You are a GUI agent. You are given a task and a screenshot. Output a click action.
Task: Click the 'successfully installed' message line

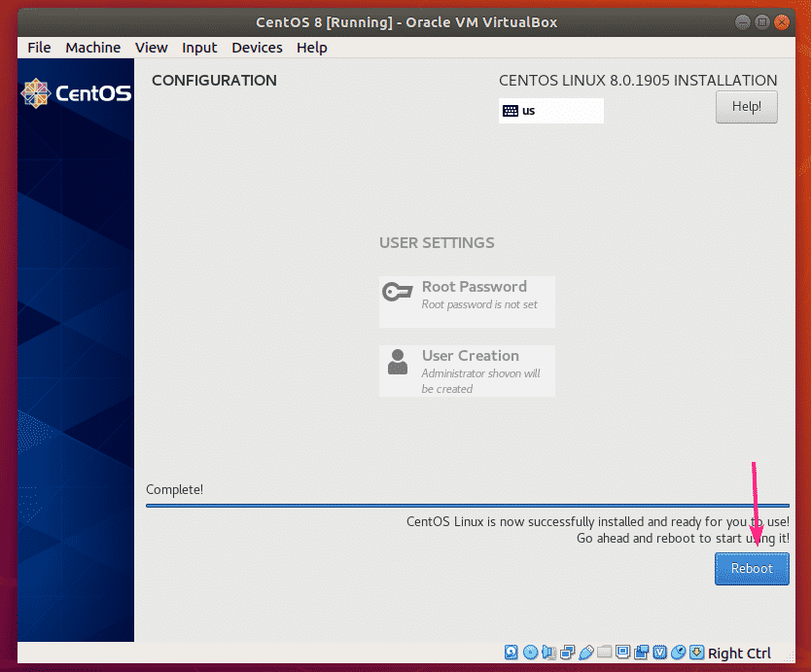598,521
